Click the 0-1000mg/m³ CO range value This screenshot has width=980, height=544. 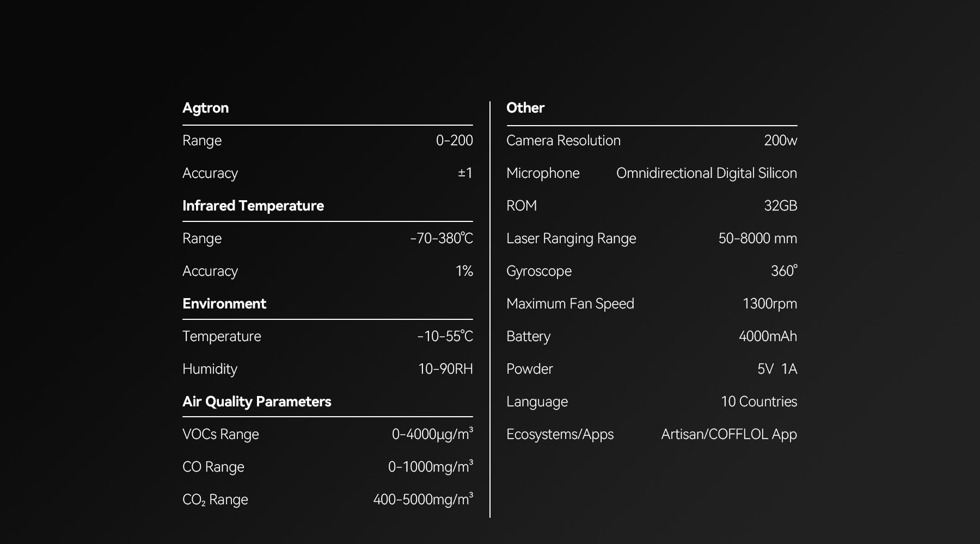(430, 466)
